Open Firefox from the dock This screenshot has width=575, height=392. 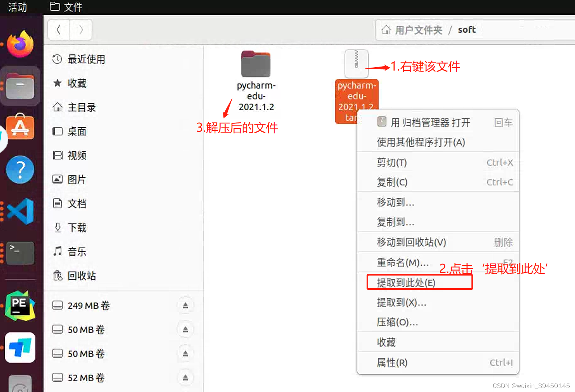(20, 44)
